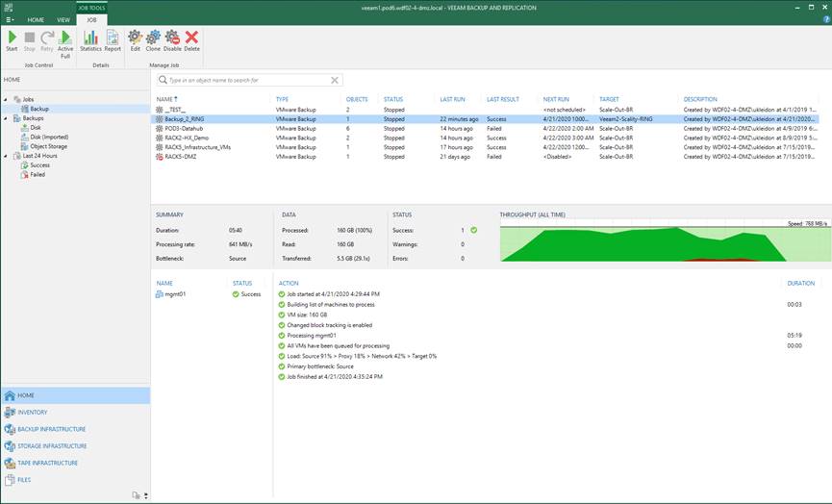Viewport: 832px width, 504px height.
Task: Click the Load: Source 91% log line
Action: [362, 356]
